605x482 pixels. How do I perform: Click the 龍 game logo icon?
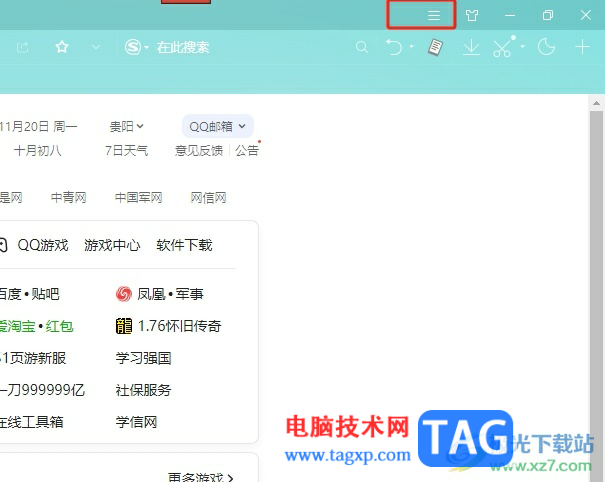(123, 326)
